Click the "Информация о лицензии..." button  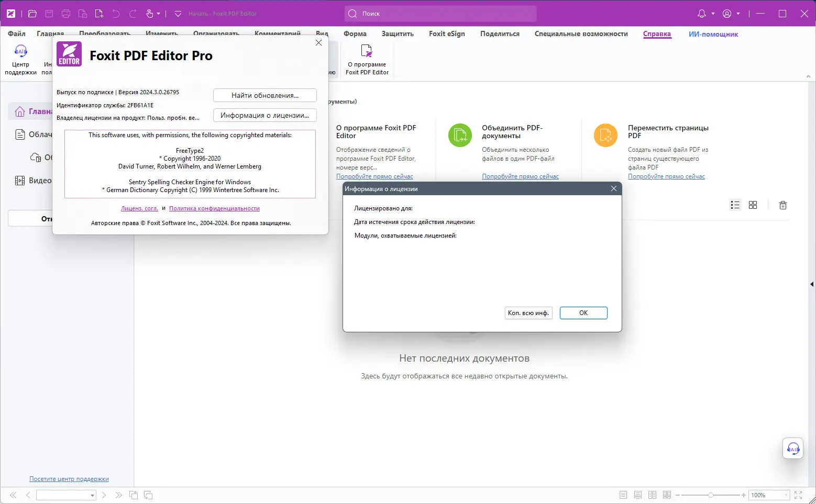point(265,115)
